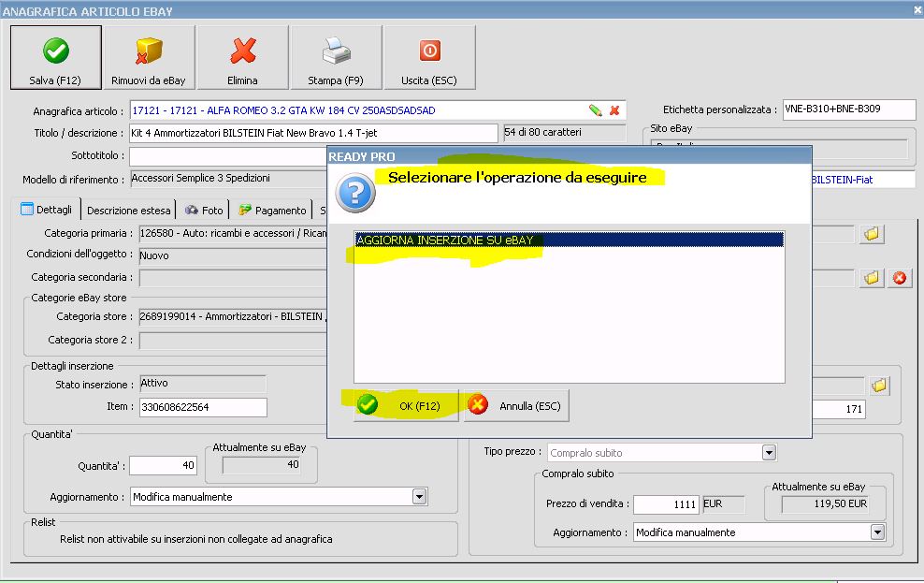Click the Prezzo di vendita field 1111
924x583 pixels.
pos(667,504)
